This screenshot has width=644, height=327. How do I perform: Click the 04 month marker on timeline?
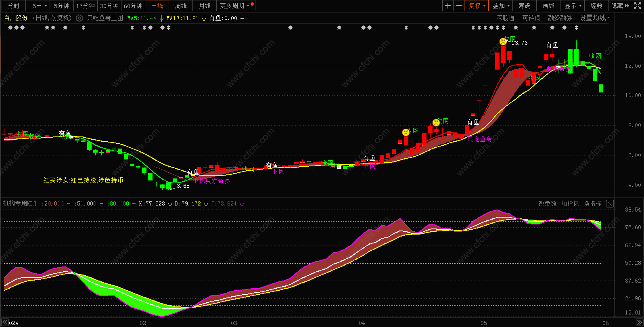(x=362, y=323)
